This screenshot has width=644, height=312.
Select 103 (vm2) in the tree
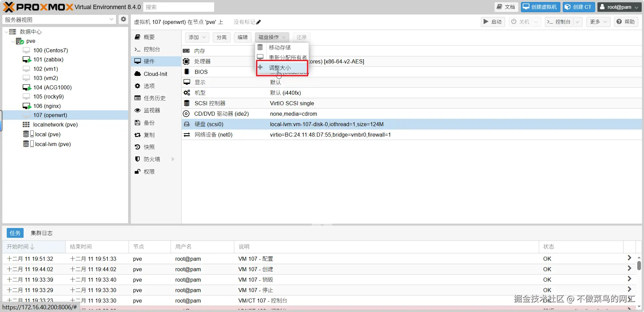(65, 78)
